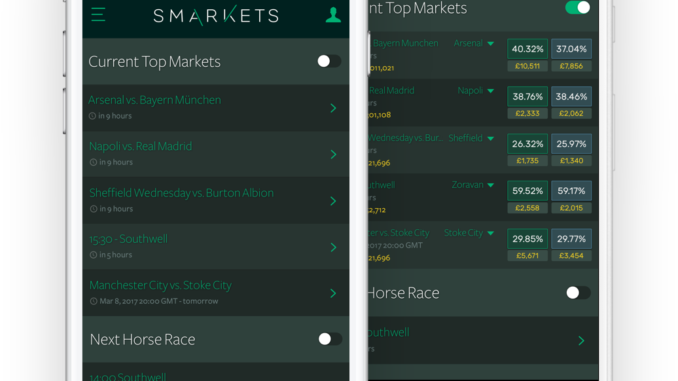Select the 38.76% price button
Viewport: 678px width, 381px height.
(x=528, y=96)
